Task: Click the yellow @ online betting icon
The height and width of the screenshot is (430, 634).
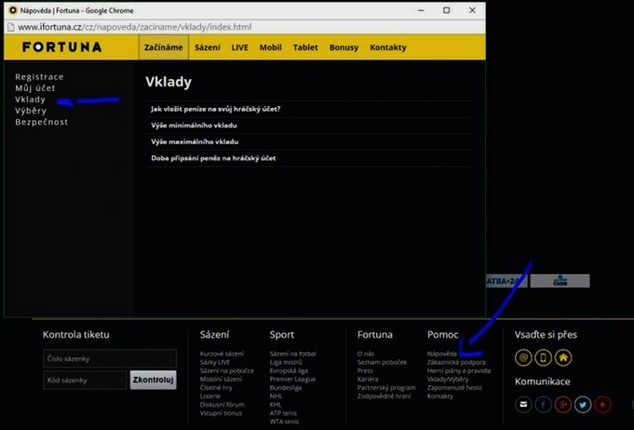Action: tap(523, 358)
